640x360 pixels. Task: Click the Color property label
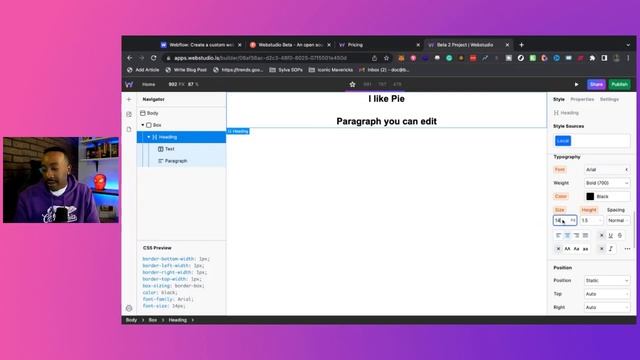561,196
